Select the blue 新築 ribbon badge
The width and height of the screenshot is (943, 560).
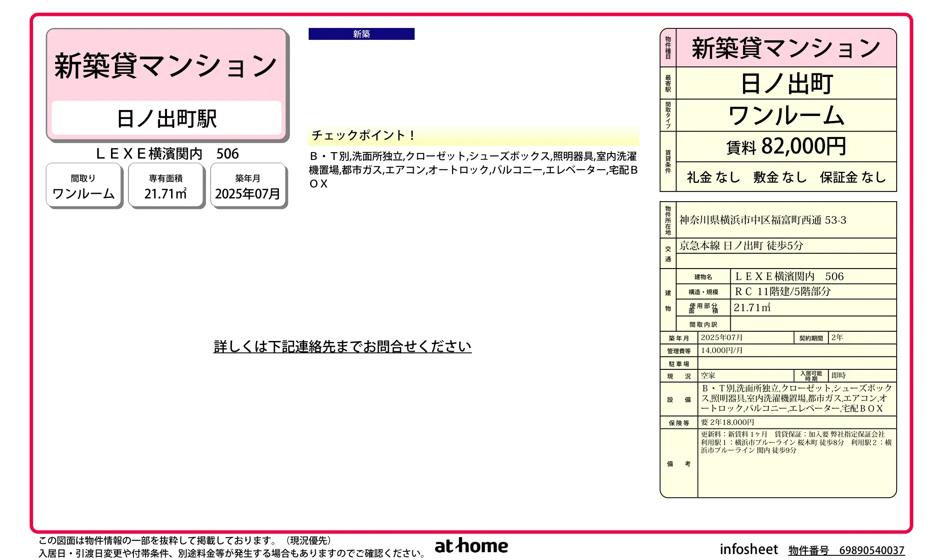pos(362,33)
